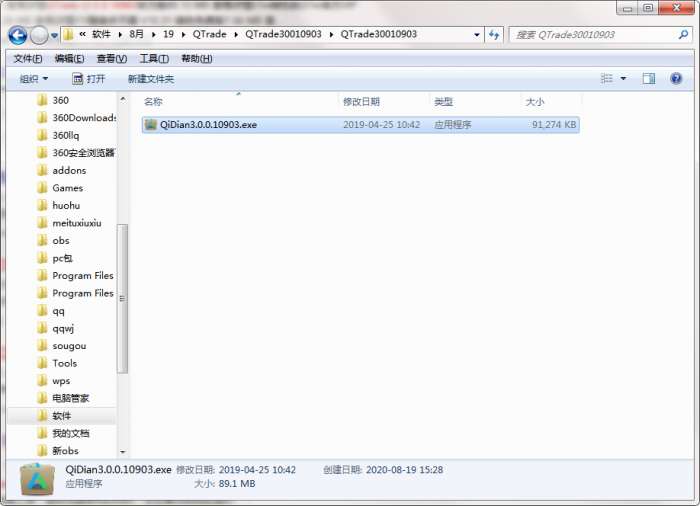700x506 pixels.
Task: Open the 文件(F) menu
Action: (28, 59)
